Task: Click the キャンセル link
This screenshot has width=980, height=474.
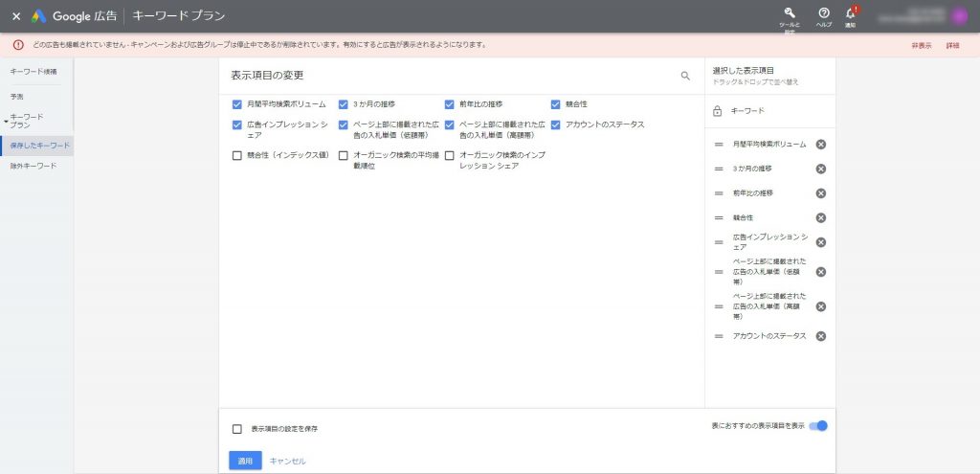Action: pos(287,462)
